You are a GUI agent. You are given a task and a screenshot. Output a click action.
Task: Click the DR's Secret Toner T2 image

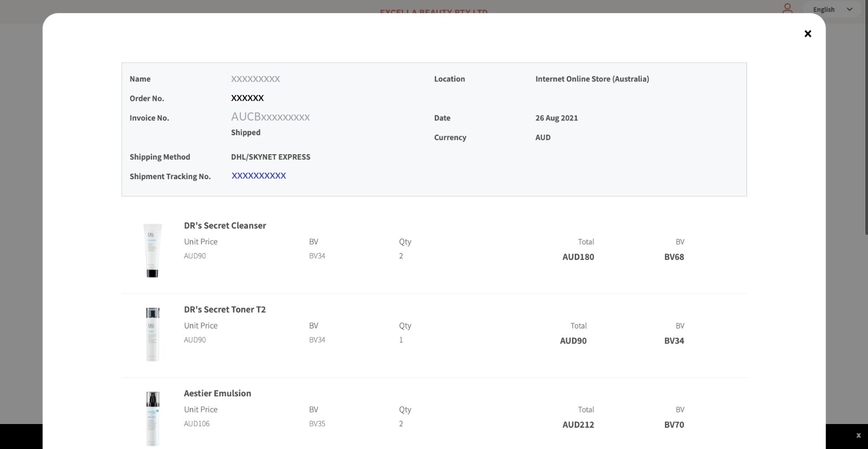(152, 334)
